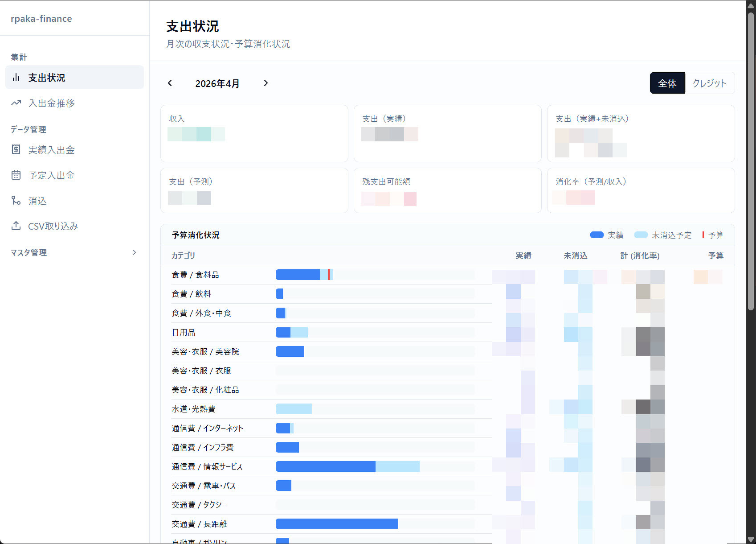Switch view to クレジット
Screen dimensions: 756x544
tap(710, 83)
